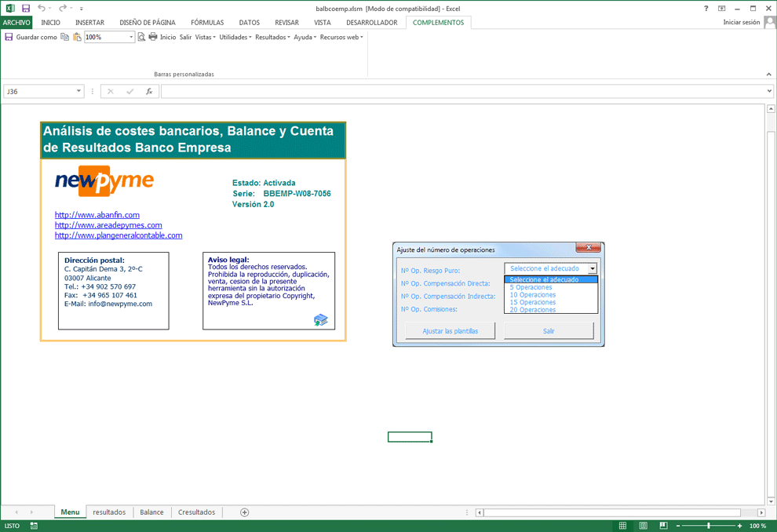Screen dimensions: 777x532
Task: Switch to the INICIO ribbon tab
Action: tap(50, 22)
